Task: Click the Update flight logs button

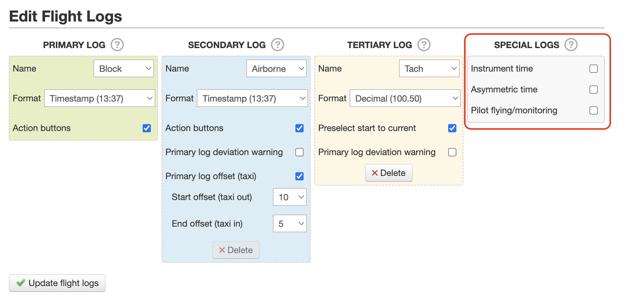Action: click(57, 283)
